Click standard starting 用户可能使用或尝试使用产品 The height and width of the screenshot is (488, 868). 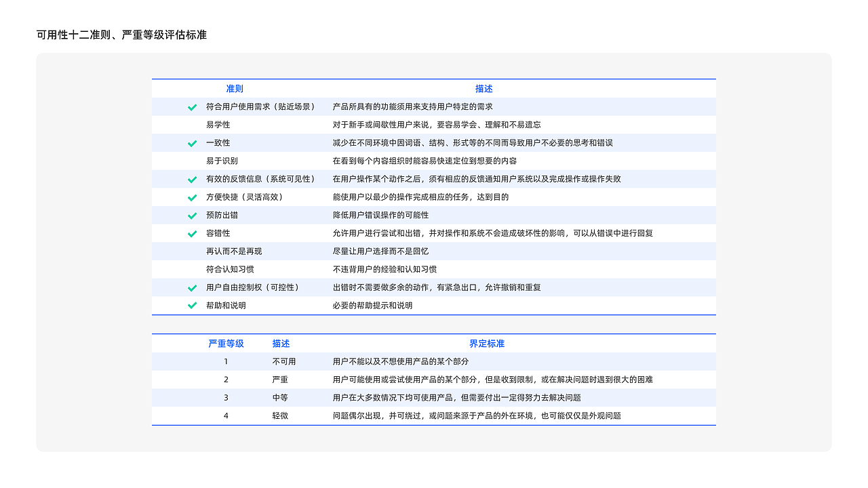(x=493, y=380)
